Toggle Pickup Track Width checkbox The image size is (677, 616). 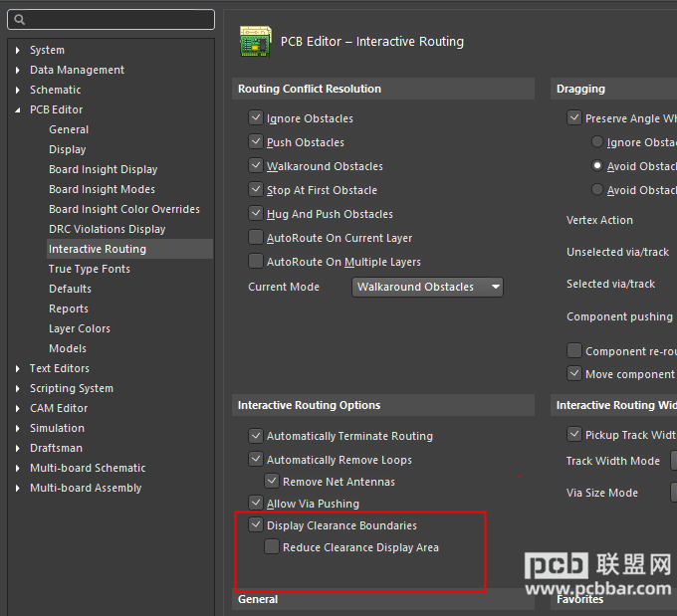(x=574, y=434)
